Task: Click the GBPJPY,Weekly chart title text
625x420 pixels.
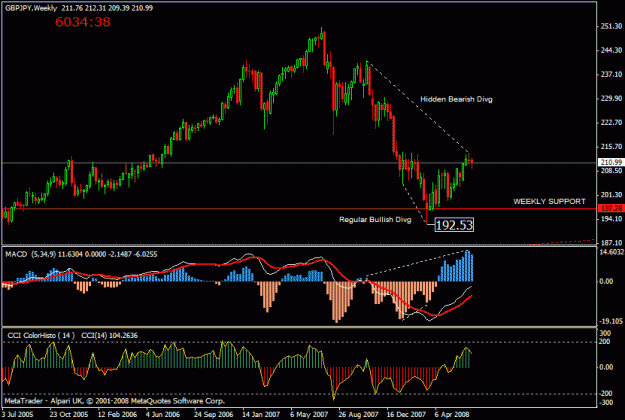Action: pyautogui.click(x=31, y=8)
